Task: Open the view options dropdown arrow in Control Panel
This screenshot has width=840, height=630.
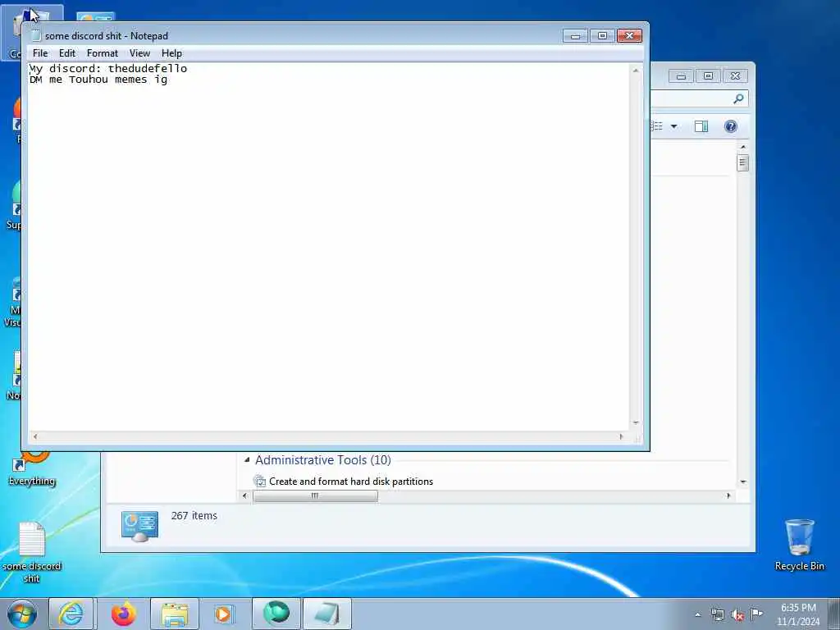Action: pos(674,126)
